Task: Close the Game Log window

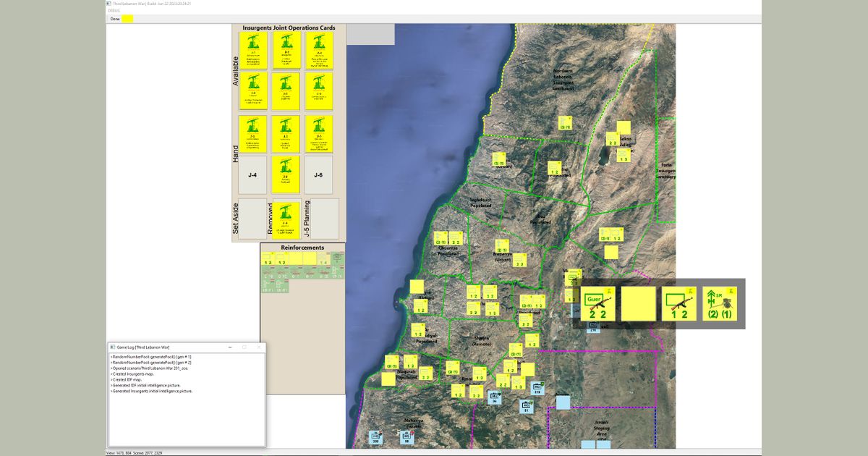Action: coord(258,347)
